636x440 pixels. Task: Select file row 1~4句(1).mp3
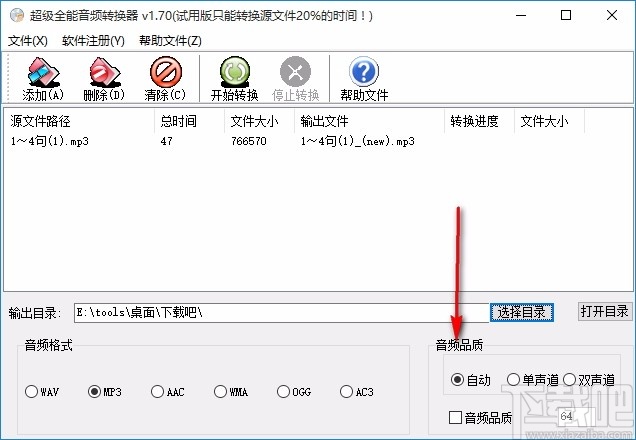click(x=49, y=141)
